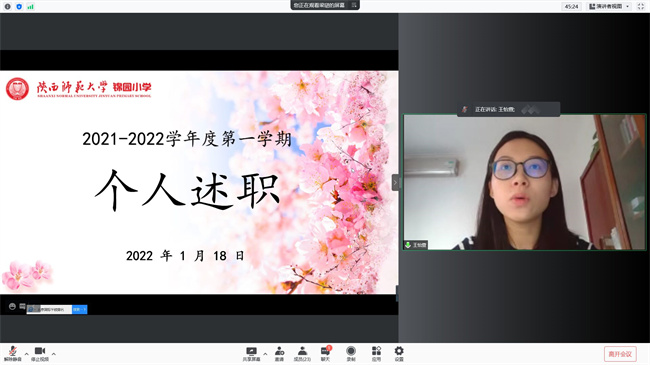Open the chat icon with red badge
Image resolution: width=650 pixels, height=365 pixels.
326,351
